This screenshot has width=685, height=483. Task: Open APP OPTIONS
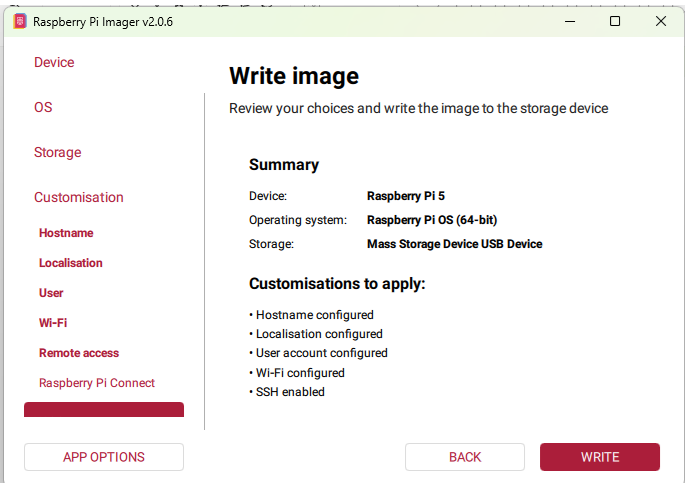[104, 457]
